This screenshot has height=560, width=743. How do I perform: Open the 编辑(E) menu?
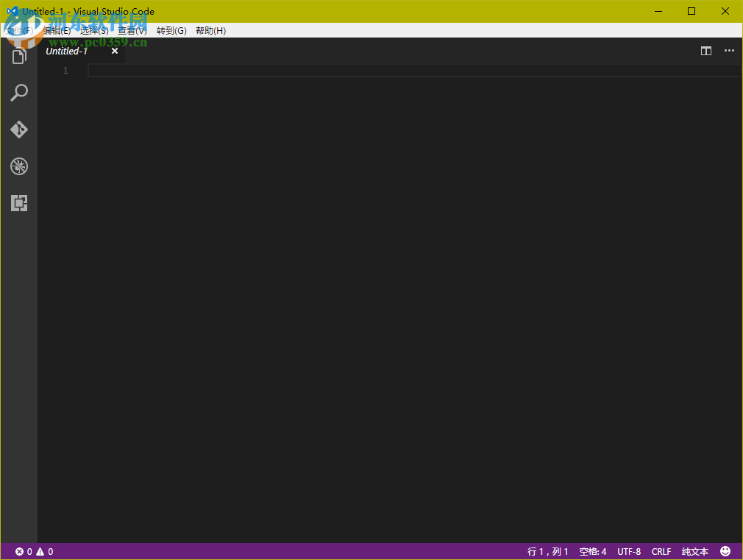[x=57, y=30]
